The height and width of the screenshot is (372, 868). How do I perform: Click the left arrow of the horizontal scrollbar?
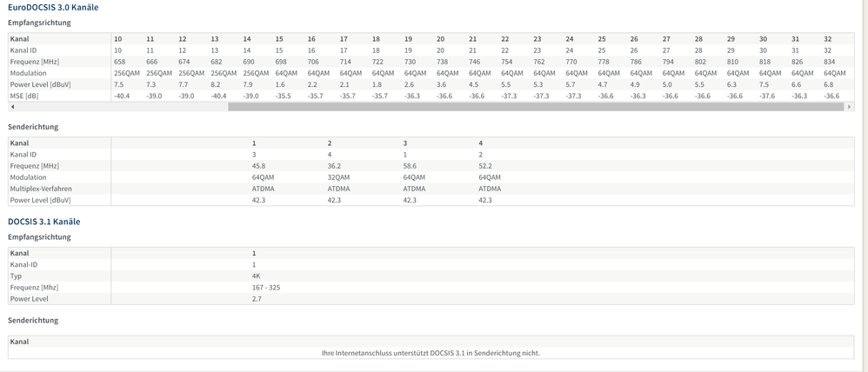pos(13,107)
